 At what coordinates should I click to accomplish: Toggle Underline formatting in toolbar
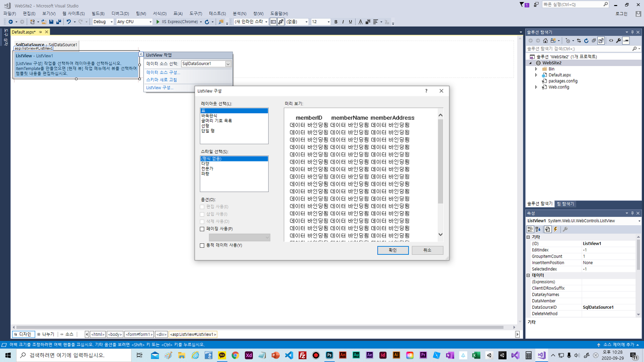click(x=350, y=22)
